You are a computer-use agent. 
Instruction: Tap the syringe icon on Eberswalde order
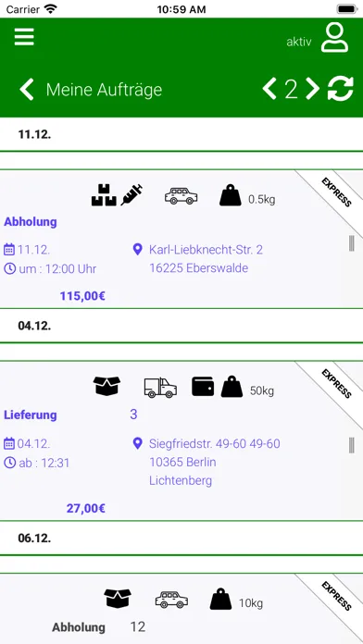(x=132, y=195)
